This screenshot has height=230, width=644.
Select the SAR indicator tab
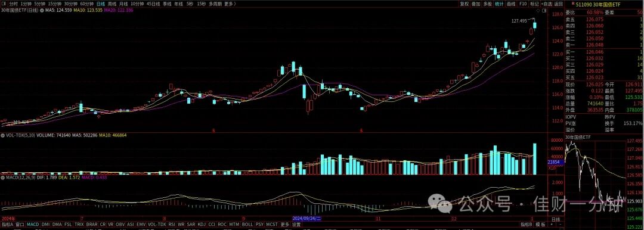[x=191, y=224]
